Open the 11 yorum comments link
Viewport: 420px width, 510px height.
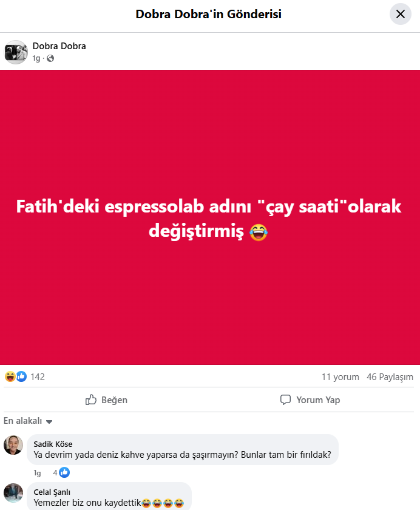tap(340, 377)
